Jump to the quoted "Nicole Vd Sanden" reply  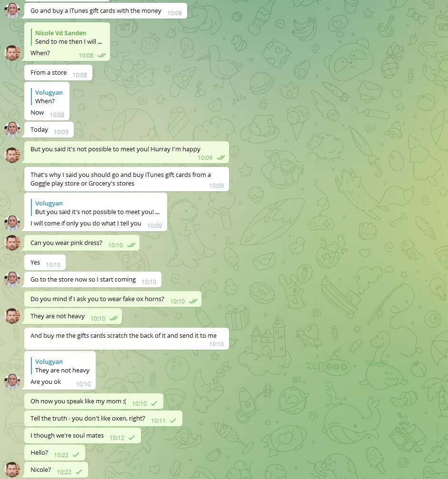(x=69, y=37)
